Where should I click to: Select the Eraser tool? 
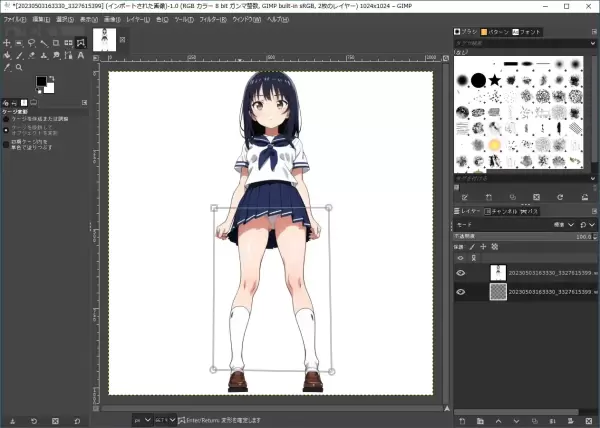(31, 55)
